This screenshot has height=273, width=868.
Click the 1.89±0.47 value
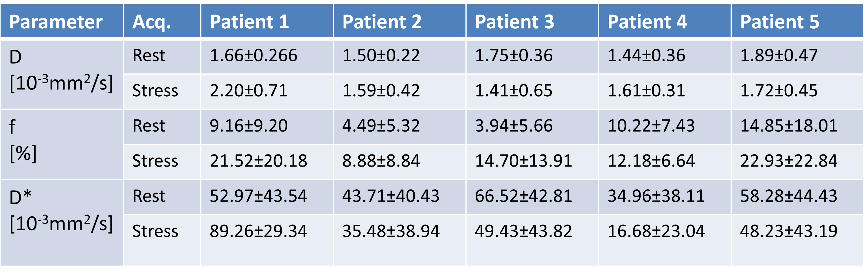coord(779,56)
